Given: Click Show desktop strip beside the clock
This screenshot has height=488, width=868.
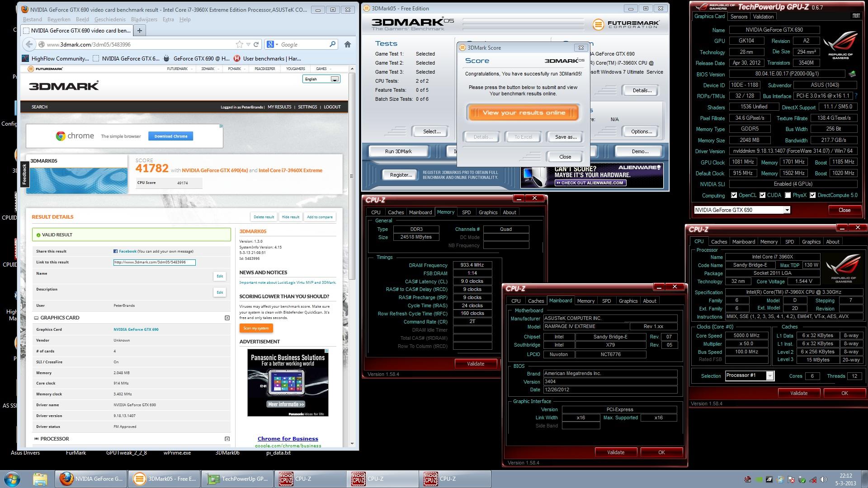Looking at the screenshot, I should [865, 479].
